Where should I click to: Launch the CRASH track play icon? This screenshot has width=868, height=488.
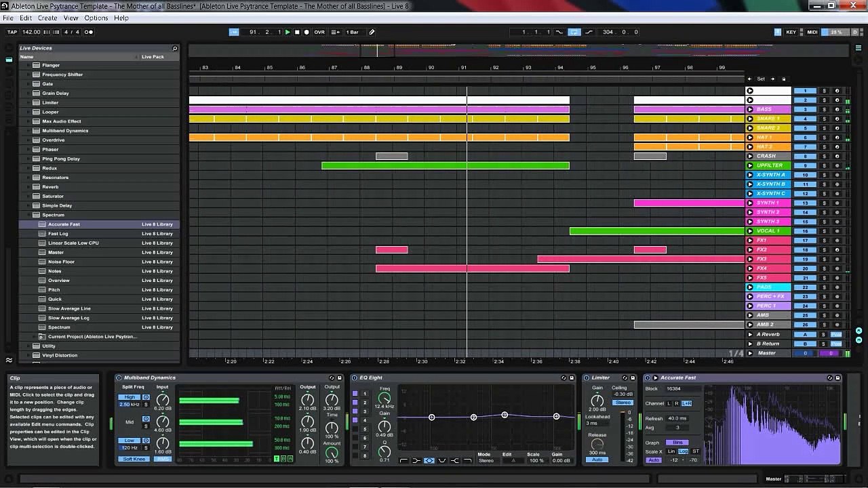coord(750,156)
